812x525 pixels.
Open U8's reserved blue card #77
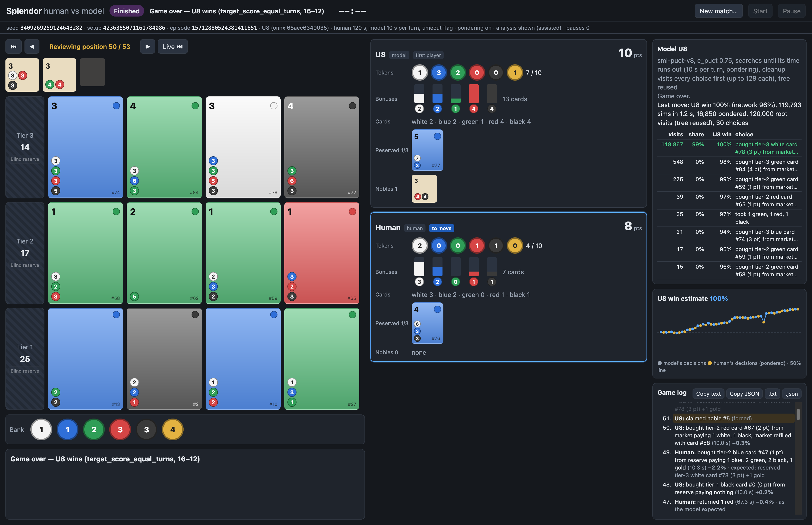tap(428, 150)
